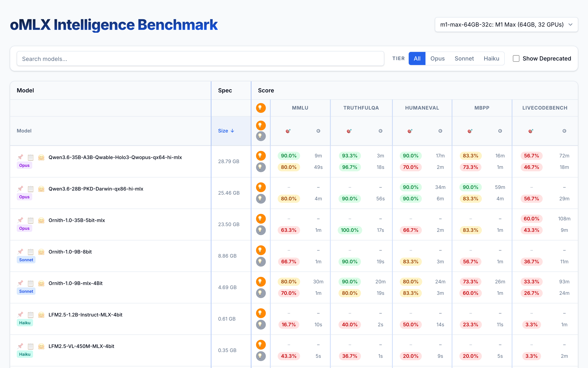Pin the LFM2.5-VL-450M-MLX-4bit row
The image size is (588, 368).
(x=20, y=346)
